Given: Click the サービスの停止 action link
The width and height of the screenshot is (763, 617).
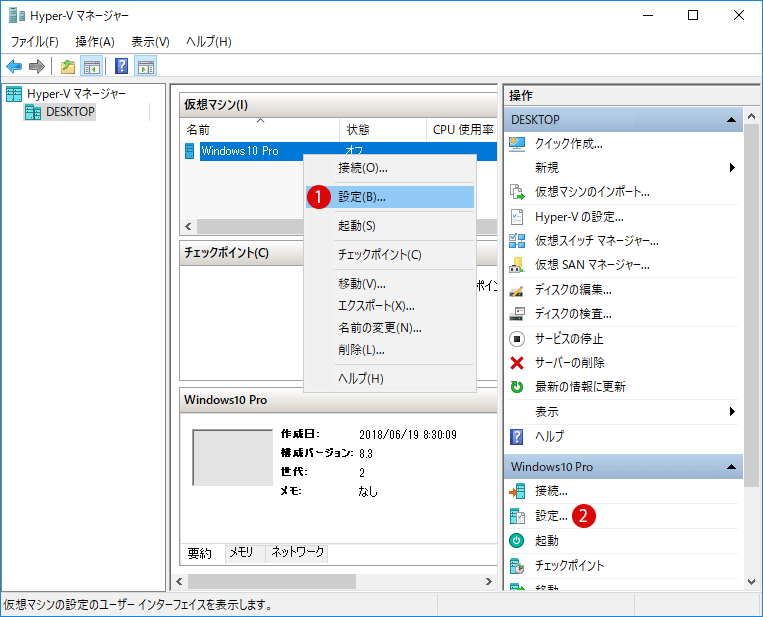Looking at the screenshot, I should [569, 338].
